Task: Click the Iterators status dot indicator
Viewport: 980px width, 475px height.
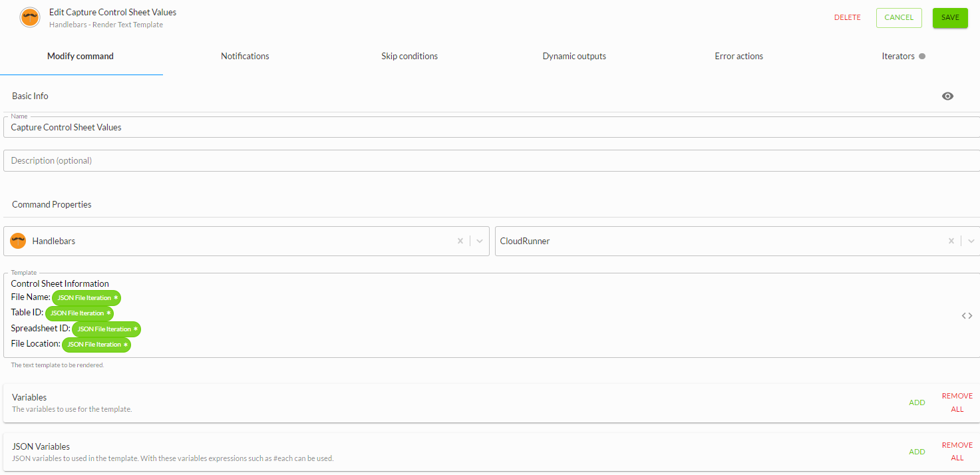Action: pyautogui.click(x=922, y=57)
